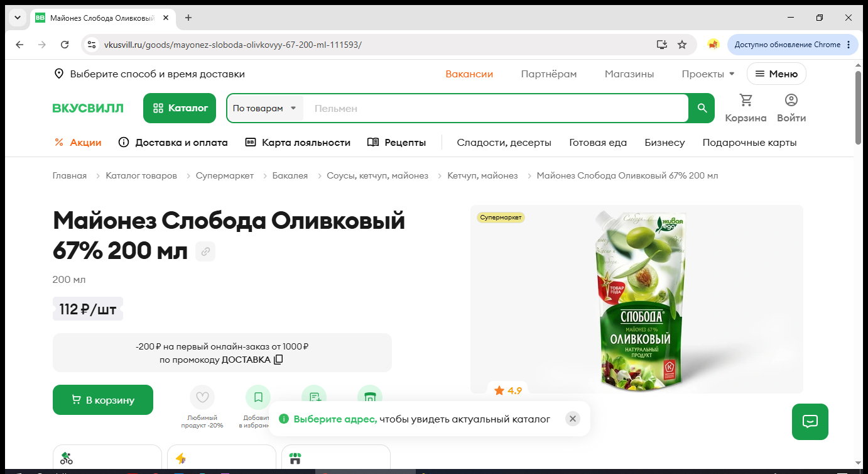Reload the page
The width and height of the screenshot is (868, 474).
(65, 45)
